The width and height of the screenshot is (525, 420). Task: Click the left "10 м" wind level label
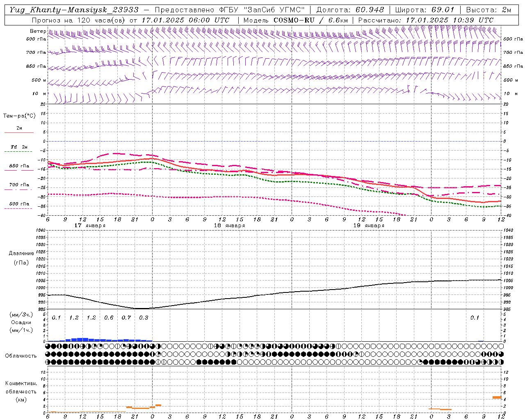click(39, 94)
